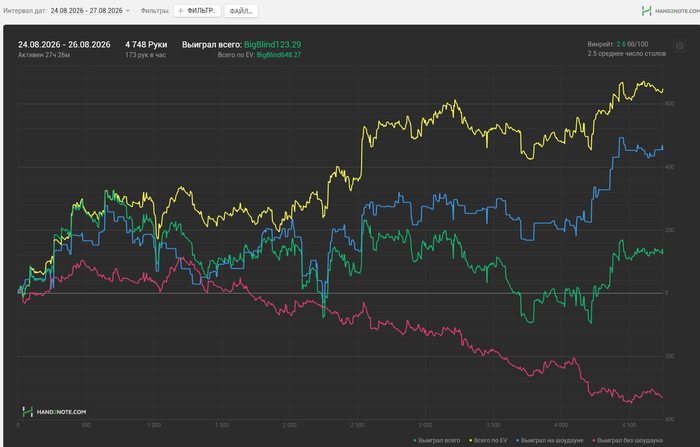
Task: Click the 2 500 label on the horizontal axis
Action: [x=357, y=425]
